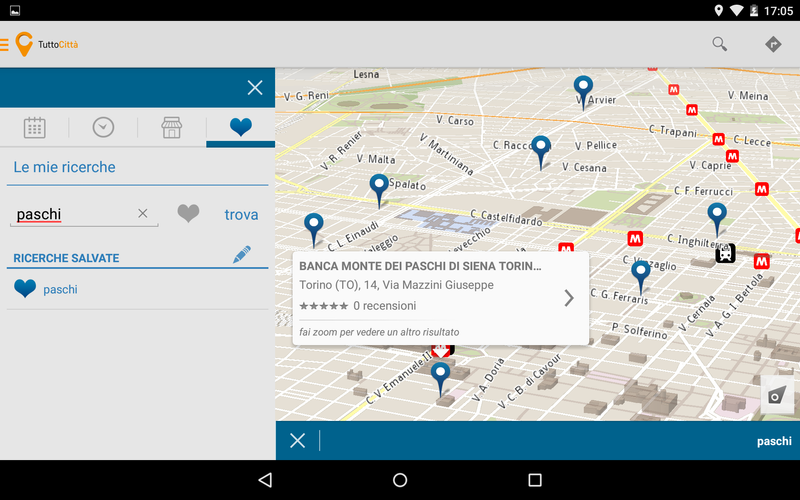Open the hamburger menu beside TuttoCittà logo
The image size is (800, 500).
click(4, 45)
